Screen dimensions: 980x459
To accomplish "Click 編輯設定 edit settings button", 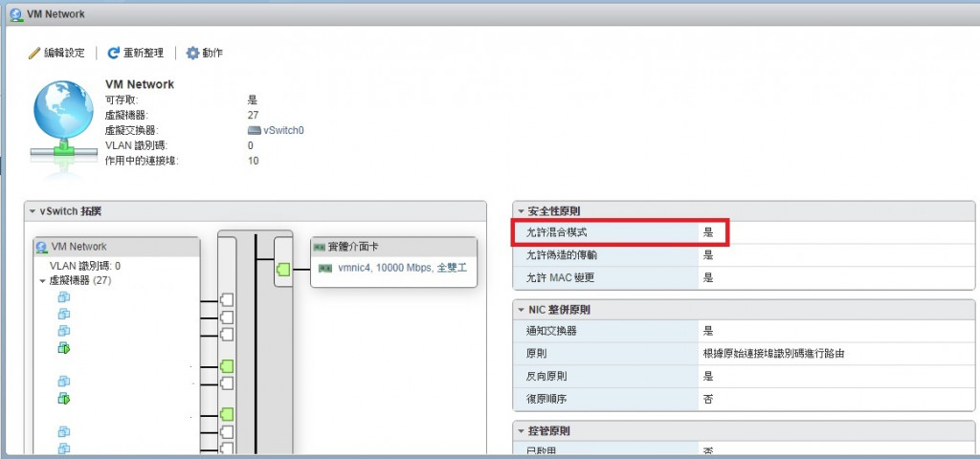I will [56, 54].
